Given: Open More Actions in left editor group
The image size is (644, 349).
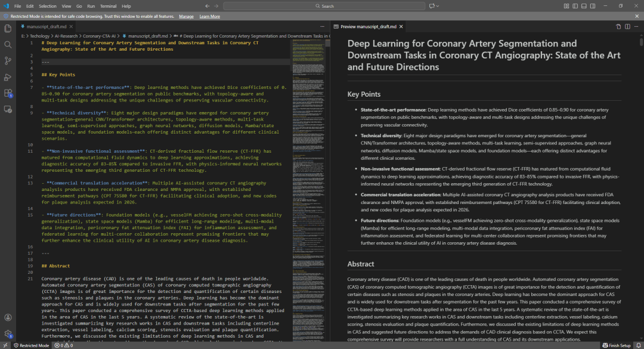Looking at the screenshot, I should tap(323, 26).
